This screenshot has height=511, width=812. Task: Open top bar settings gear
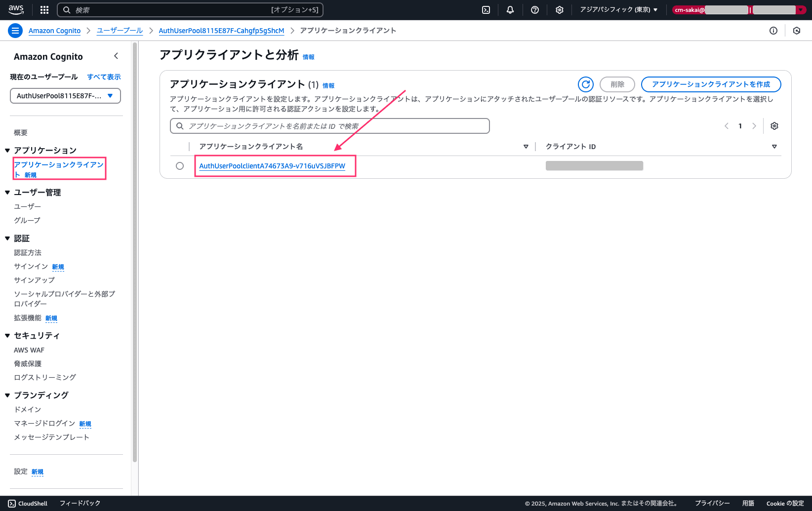pos(560,10)
